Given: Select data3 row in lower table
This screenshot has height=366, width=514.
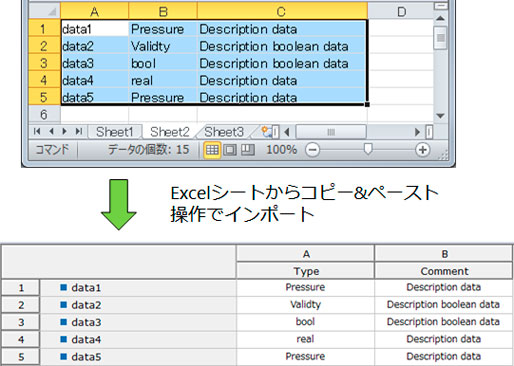Looking at the screenshot, I should (138, 322).
